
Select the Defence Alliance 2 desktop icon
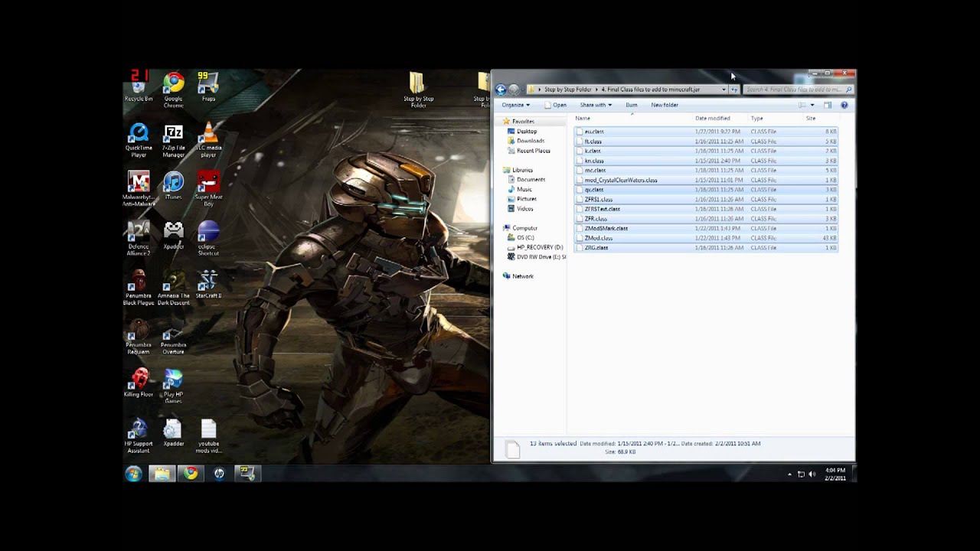click(x=139, y=237)
